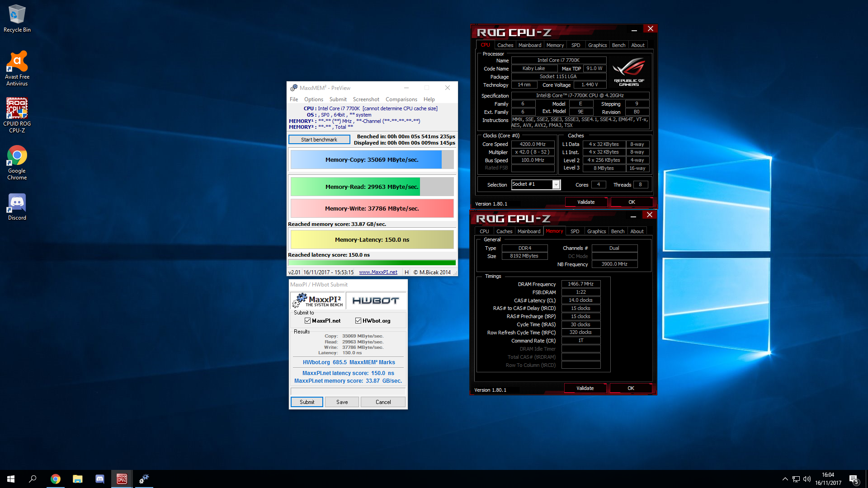This screenshot has height=488, width=868.
Task: Switch to Mainboard tab in upper CPU-Z
Action: 530,45
